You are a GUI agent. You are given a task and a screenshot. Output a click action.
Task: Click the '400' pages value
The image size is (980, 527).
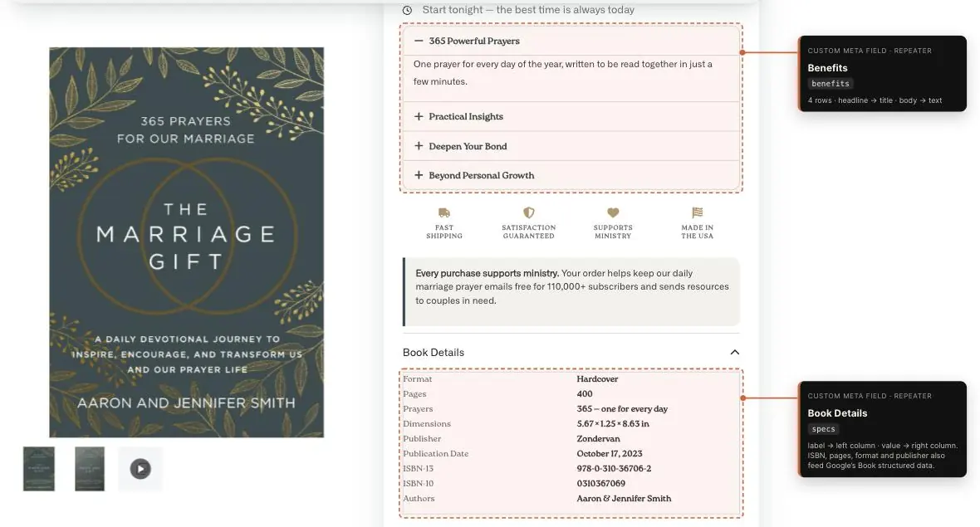pos(585,394)
